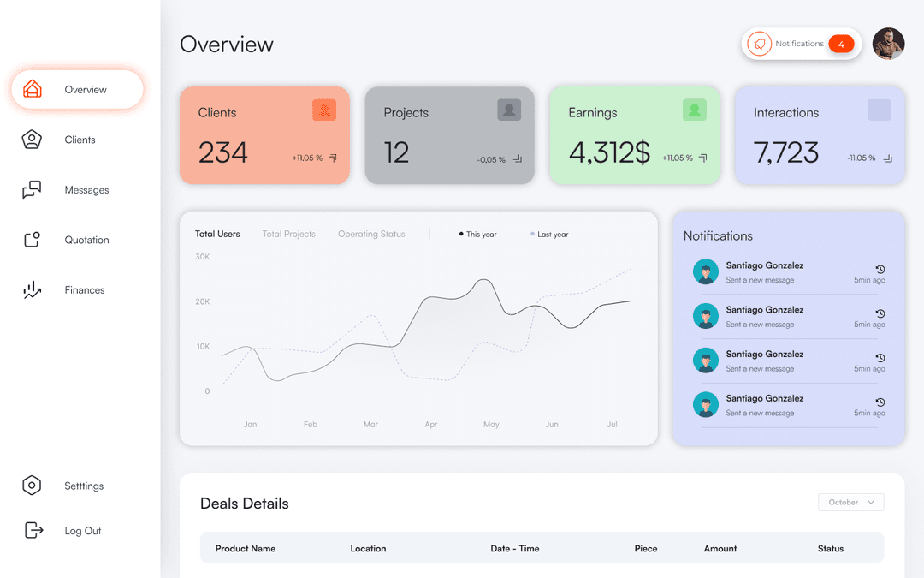Click the bell icon in Notifications pill
Viewport: 924px width, 578px height.
(x=759, y=44)
